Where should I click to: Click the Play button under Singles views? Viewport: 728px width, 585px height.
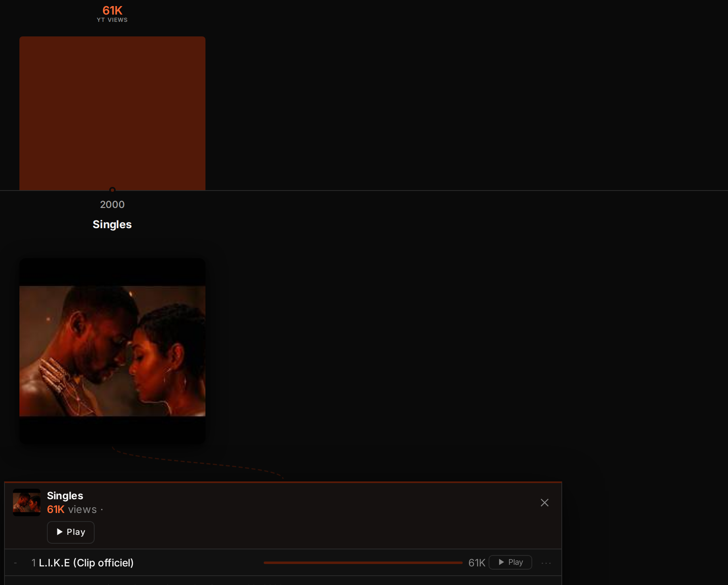click(x=71, y=532)
